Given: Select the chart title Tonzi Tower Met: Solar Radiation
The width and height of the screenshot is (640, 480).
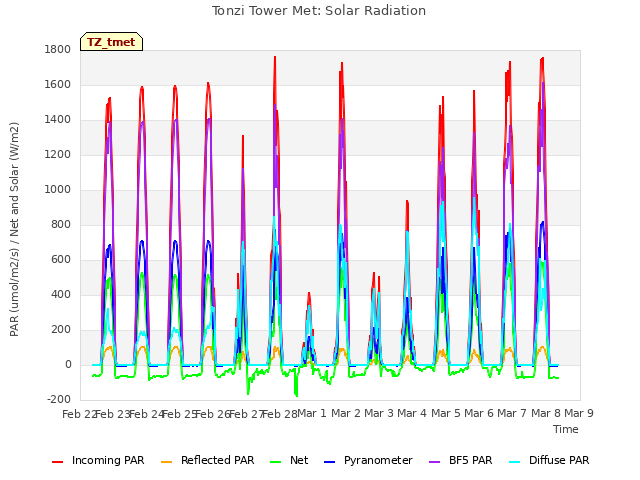Looking at the screenshot, I should (x=319, y=11).
